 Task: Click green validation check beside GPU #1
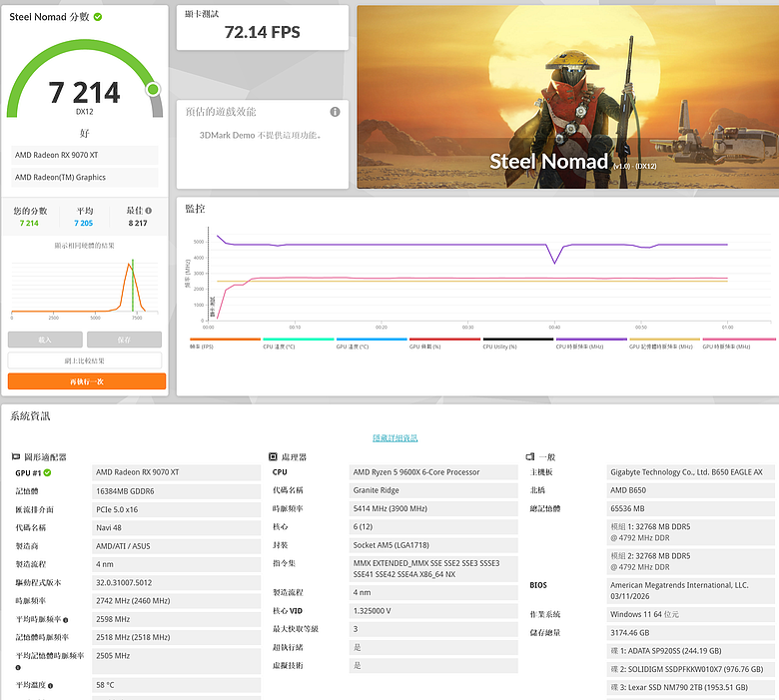(47, 472)
